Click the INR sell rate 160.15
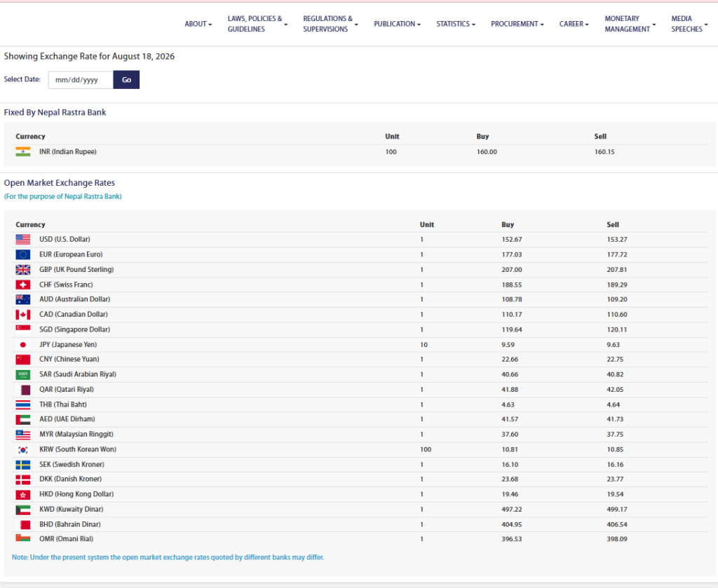 604,151
